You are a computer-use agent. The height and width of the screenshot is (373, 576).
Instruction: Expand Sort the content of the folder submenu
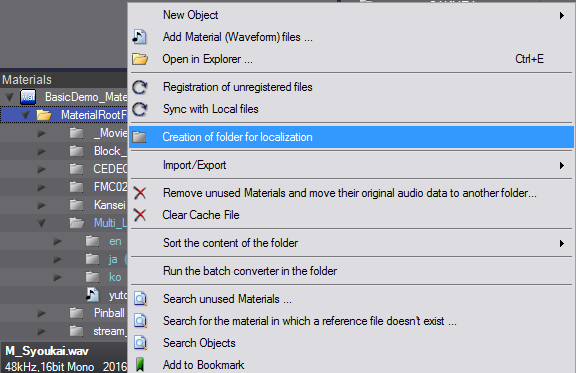point(351,243)
